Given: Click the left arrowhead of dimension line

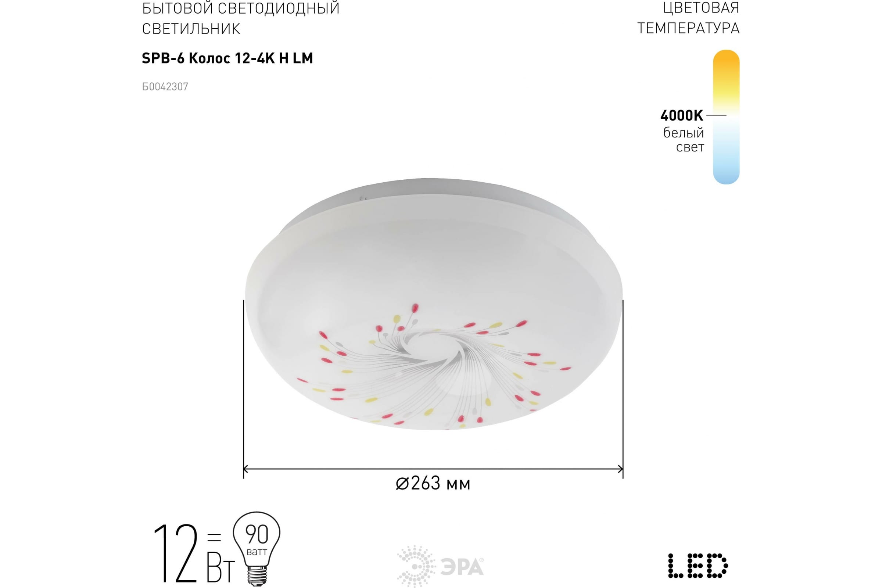Looking at the screenshot, I should click(x=246, y=469).
